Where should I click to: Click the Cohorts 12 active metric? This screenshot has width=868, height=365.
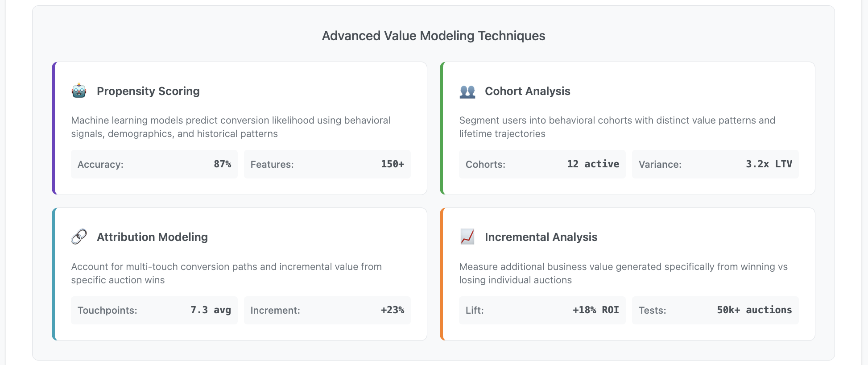click(542, 164)
